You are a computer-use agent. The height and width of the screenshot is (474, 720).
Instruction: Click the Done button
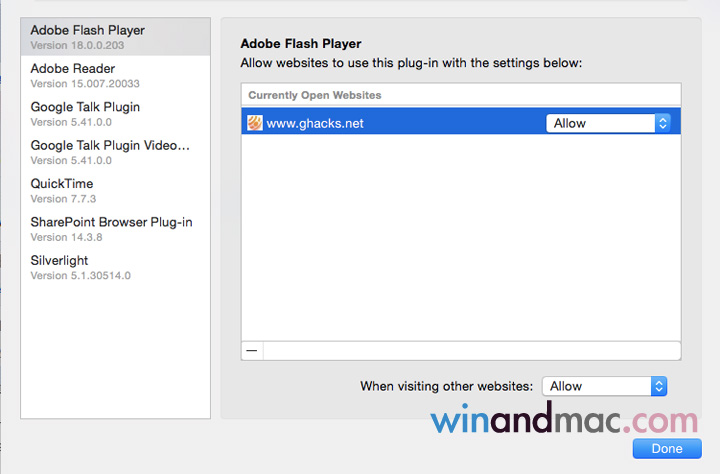pos(666,449)
